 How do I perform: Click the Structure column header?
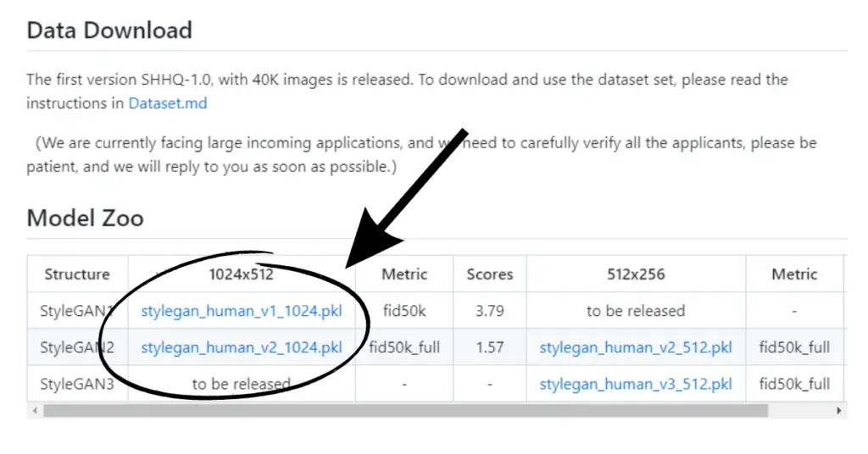[77, 274]
